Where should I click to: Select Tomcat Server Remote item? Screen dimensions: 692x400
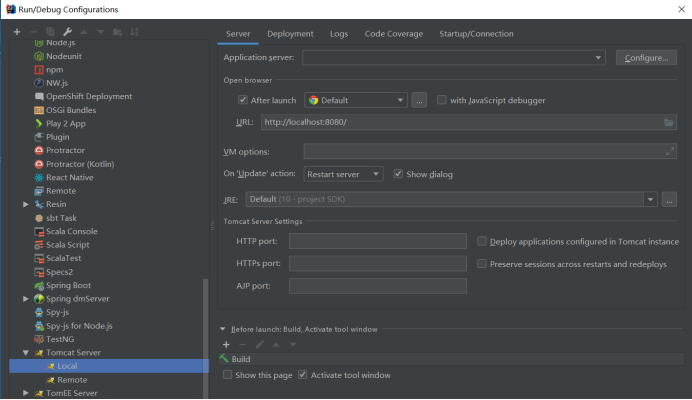[x=72, y=380]
